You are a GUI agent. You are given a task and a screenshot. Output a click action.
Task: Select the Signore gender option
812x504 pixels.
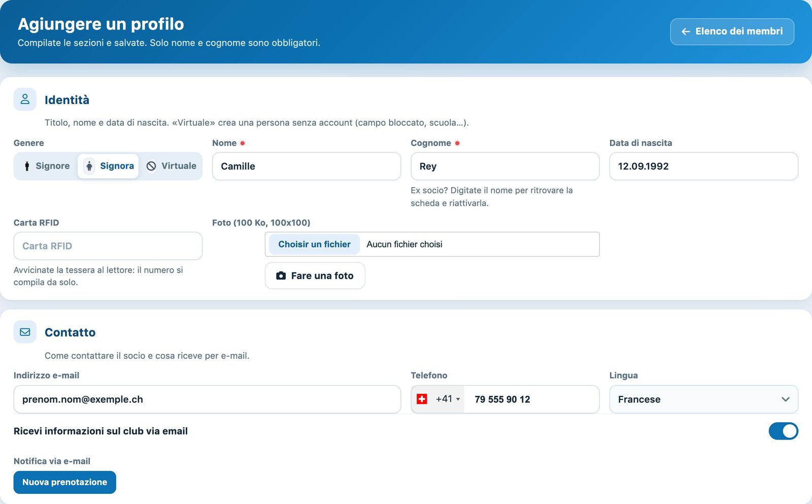(x=47, y=166)
